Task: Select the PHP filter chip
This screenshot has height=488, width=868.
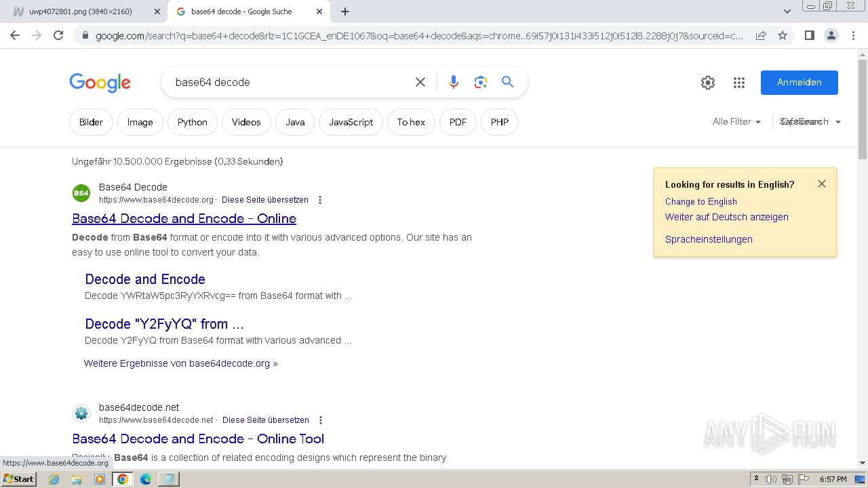Action: [x=500, y=122]
